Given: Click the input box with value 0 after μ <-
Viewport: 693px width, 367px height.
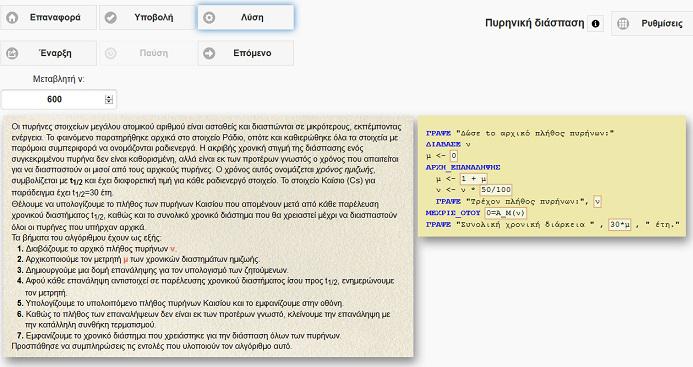Looking at the screenshot, I should click(453, 156).
